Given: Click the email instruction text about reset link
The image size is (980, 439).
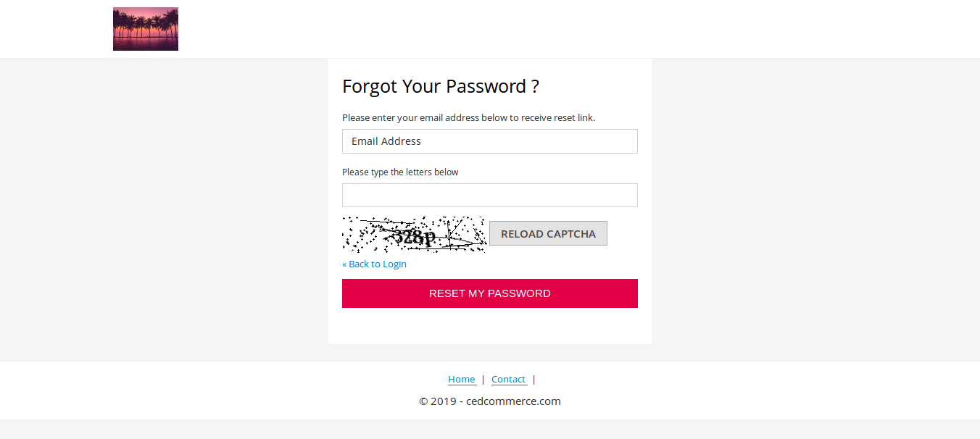Looking at the screenshot, I should pos(468,117).
